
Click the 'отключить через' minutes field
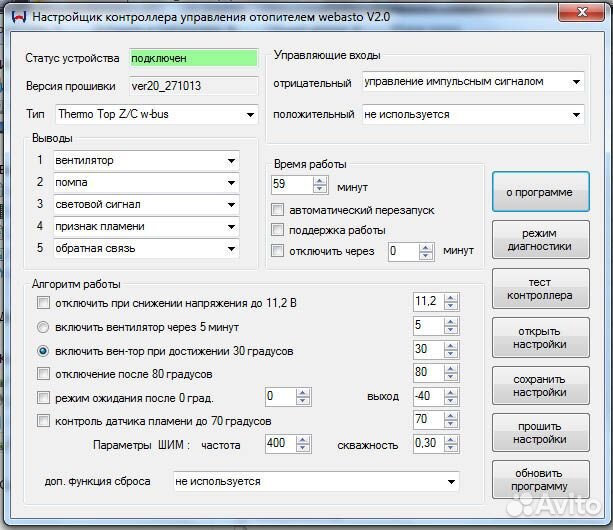tap(403, 251)
